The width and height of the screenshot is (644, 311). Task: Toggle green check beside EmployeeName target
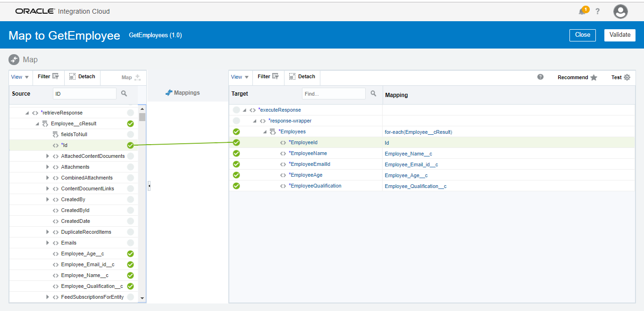[x=236, y=153]
